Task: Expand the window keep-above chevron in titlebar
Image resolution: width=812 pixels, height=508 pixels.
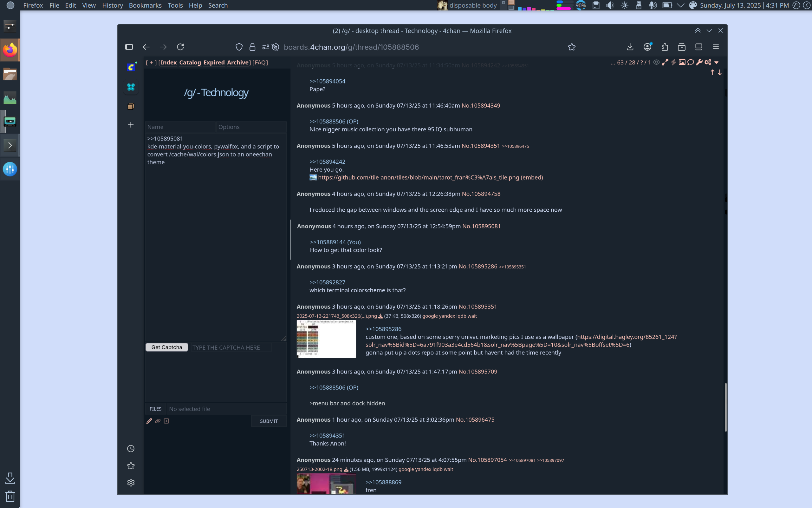Action: point(698,30)
